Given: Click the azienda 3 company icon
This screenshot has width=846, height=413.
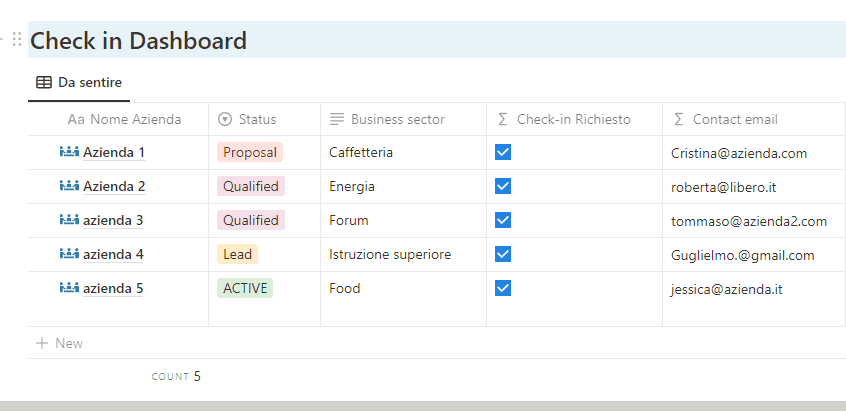Looking at the screenshot, I should tap(69, 220).
